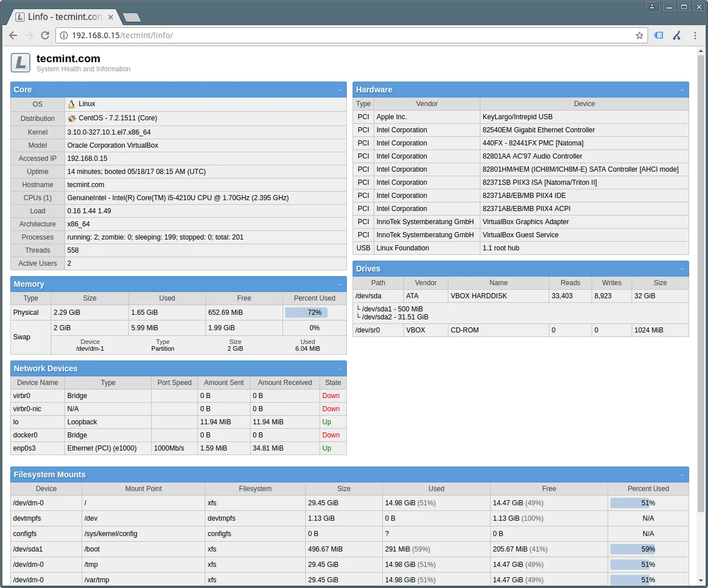This screenshot has width=708, height=588.
Task: Collapse the Hardware panel
Action: [682, 90]
